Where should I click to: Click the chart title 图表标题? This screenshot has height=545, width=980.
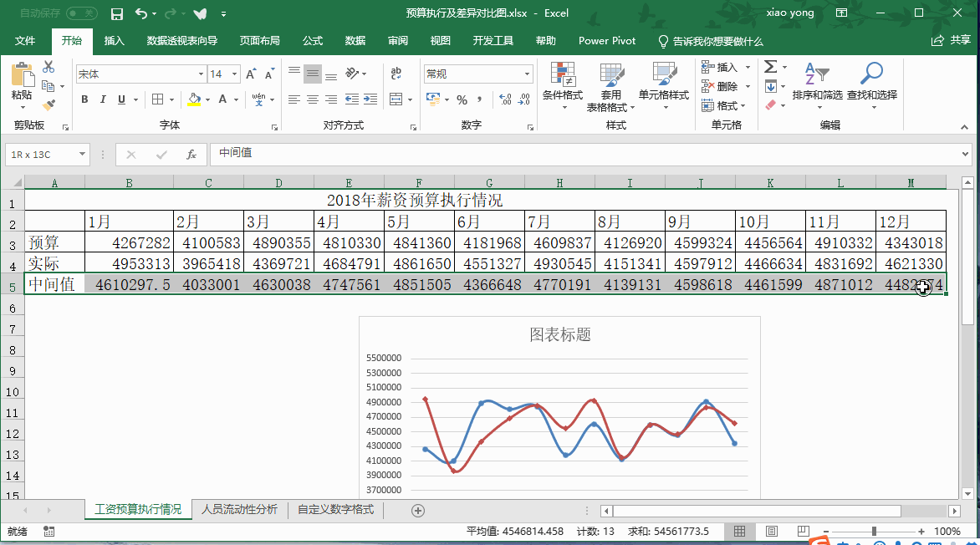coord(560,335)
